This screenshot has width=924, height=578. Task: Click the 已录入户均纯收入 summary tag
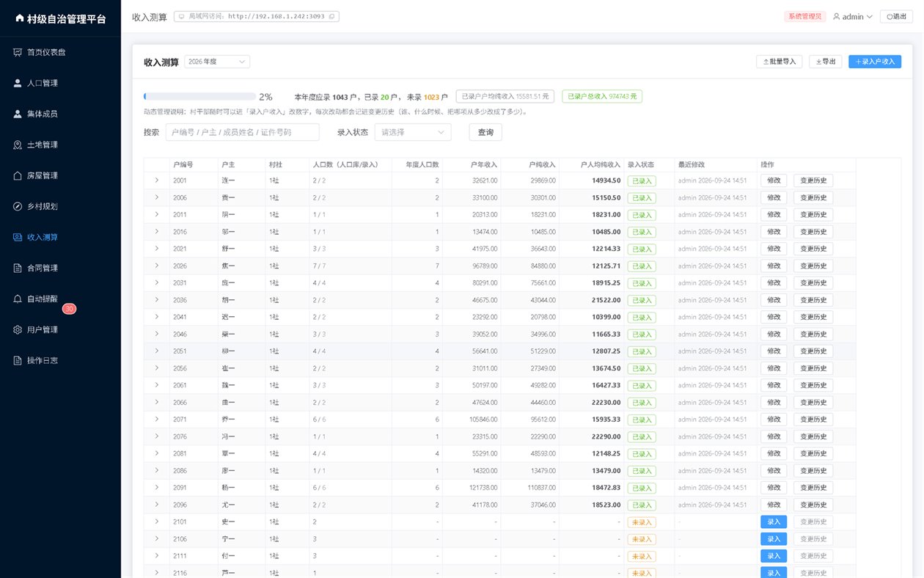point(505,96)
